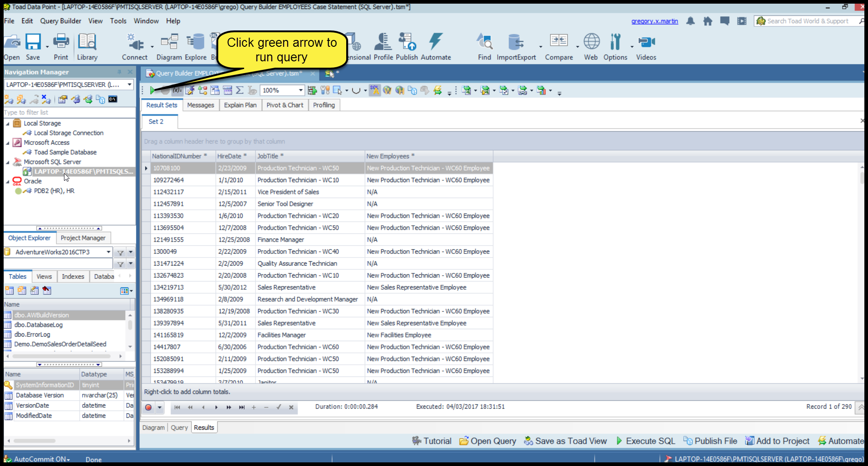Viewport: 868px width, 466px height.
Task: Open the Diagram tool
Action: pos(169,46)
